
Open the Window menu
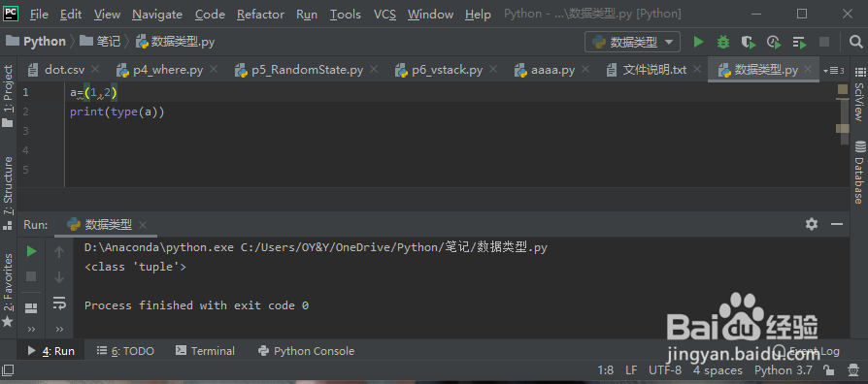point(430,15)
